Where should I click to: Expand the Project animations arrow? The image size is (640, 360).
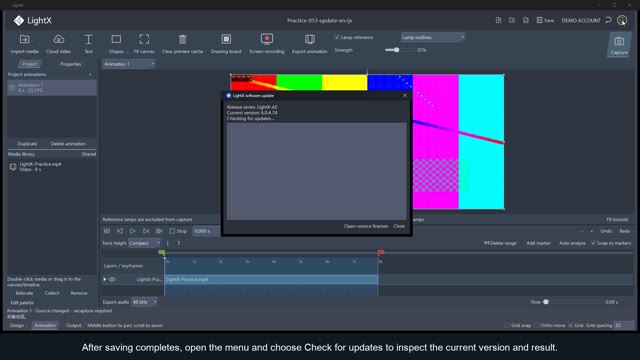point(90,75)
